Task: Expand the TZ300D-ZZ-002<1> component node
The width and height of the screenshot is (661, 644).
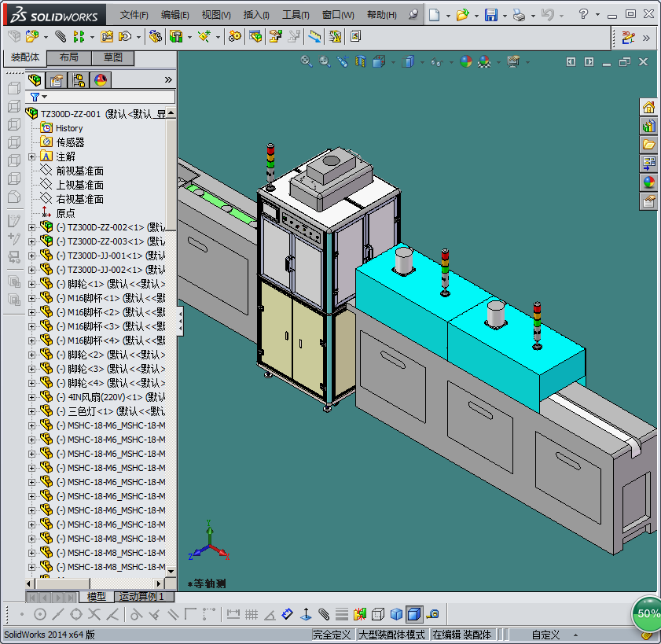Action: pyautogui.click(x=32, y=227)
